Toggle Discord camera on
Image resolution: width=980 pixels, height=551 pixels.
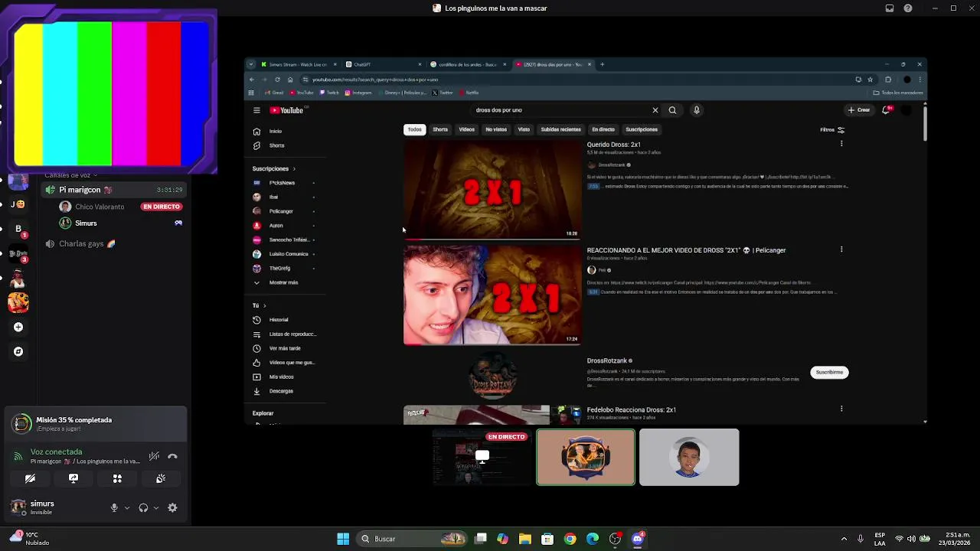coord(30,478)
